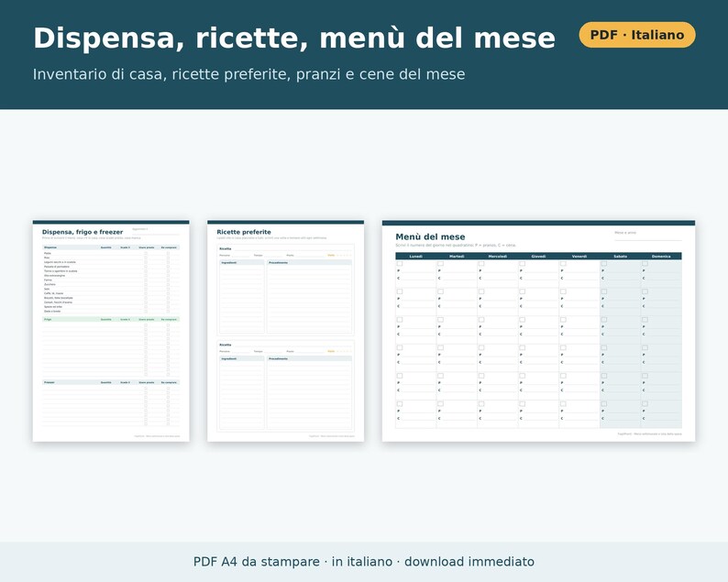
Task: Tick the first-week day box under Giovedì
Action: pyautogui.click(x=523, y=264)
